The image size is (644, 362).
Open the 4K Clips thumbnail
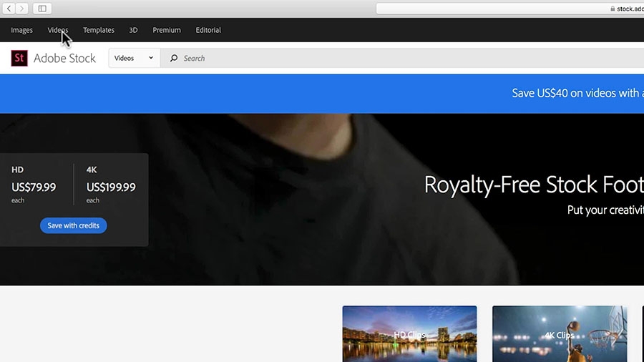(x=560, y=334)
